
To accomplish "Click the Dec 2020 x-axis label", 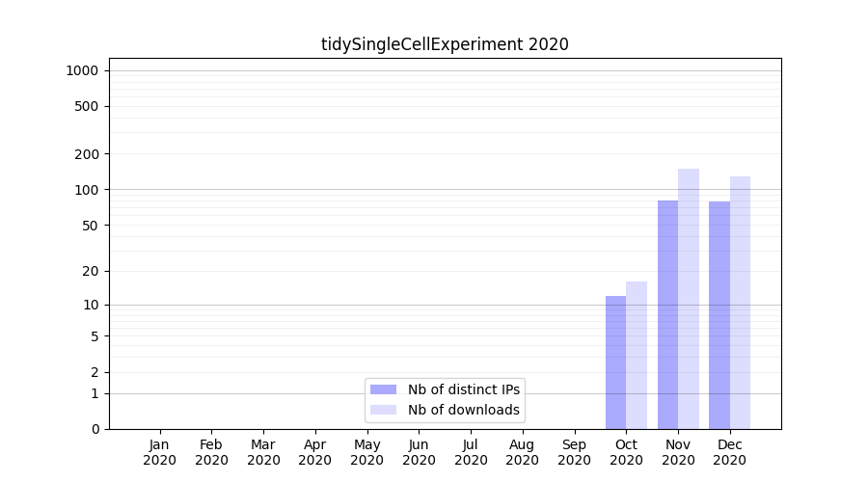I will [x=729, y=452].
